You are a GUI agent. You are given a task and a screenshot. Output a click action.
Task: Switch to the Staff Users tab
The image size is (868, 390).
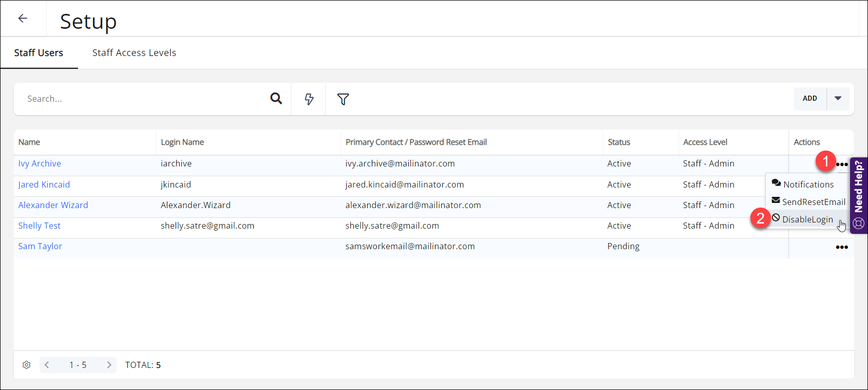click(39, 53)
